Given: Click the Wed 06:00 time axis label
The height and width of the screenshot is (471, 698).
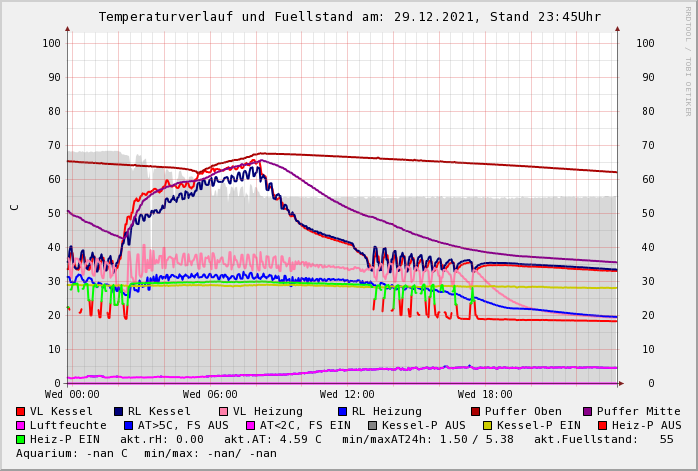Looking at the screenshot, I should click(210, 395).
